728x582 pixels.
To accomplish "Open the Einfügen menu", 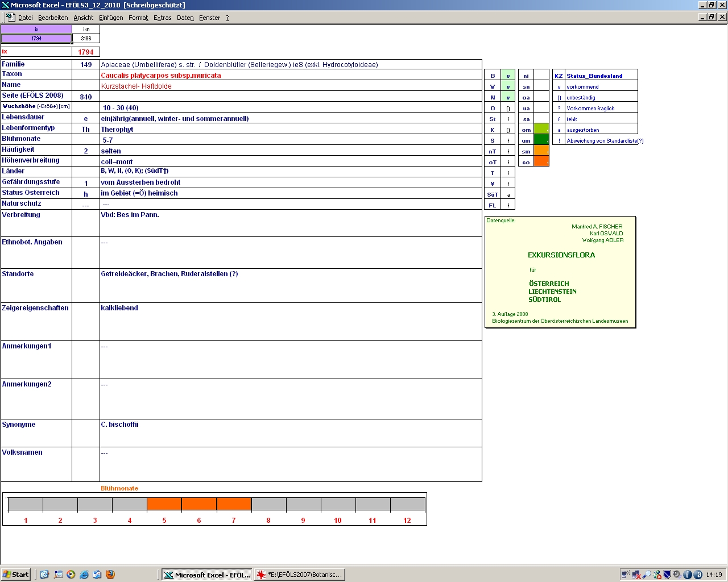I will [111, 18].
